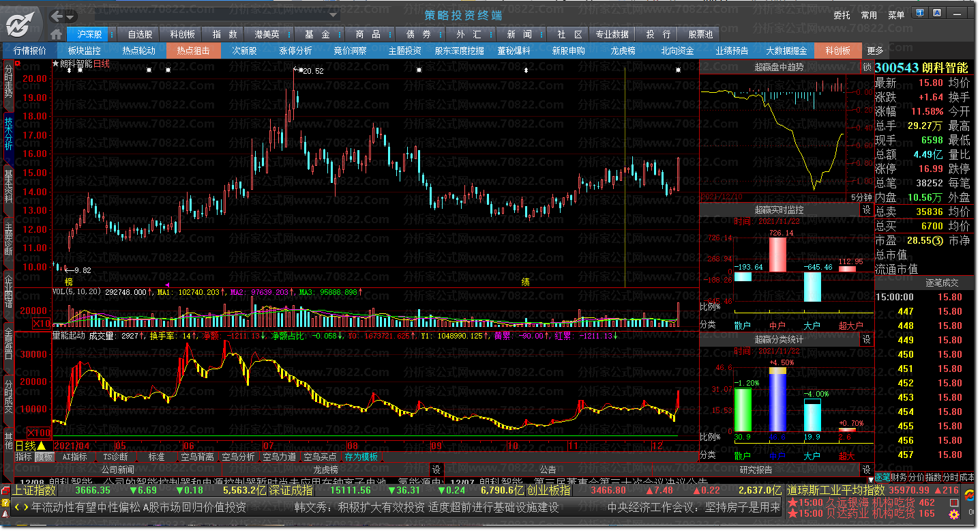Image resolution: width=980 pixels, height=531 pixels.
Task: Toggle the 模板 template mode button
Action: pyautogui.click(x=44, y=457)
